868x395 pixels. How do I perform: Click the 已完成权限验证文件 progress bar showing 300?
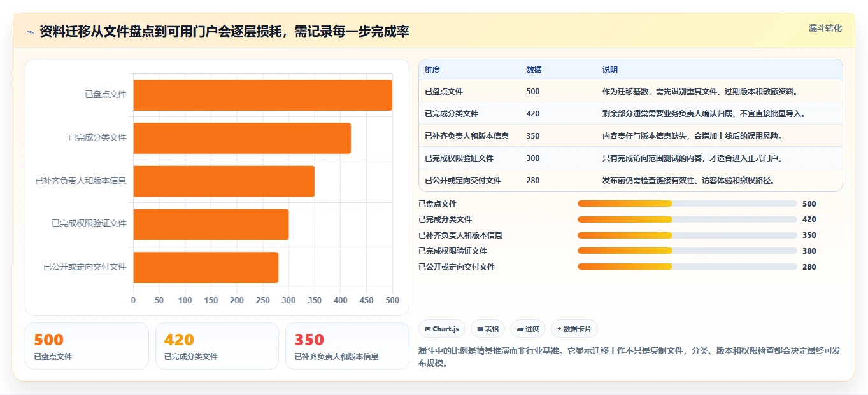687,251
